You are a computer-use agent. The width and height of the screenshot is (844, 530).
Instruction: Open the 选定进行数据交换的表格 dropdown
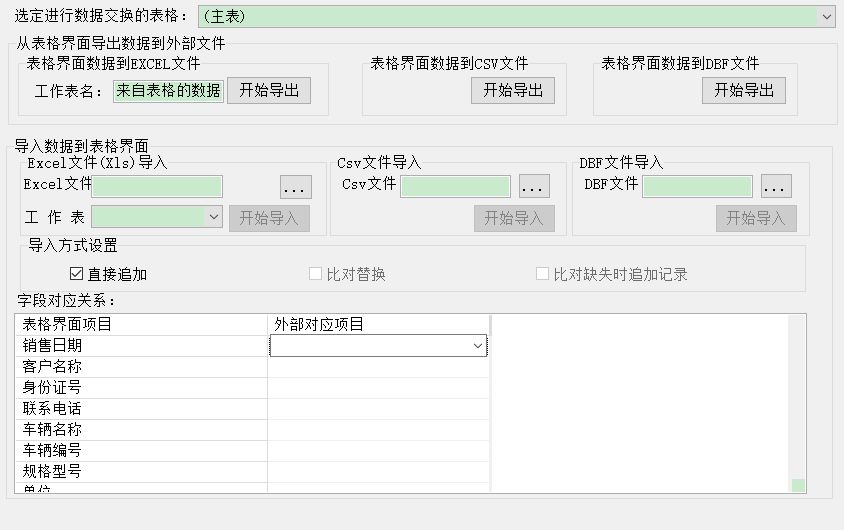pos(517,17)
